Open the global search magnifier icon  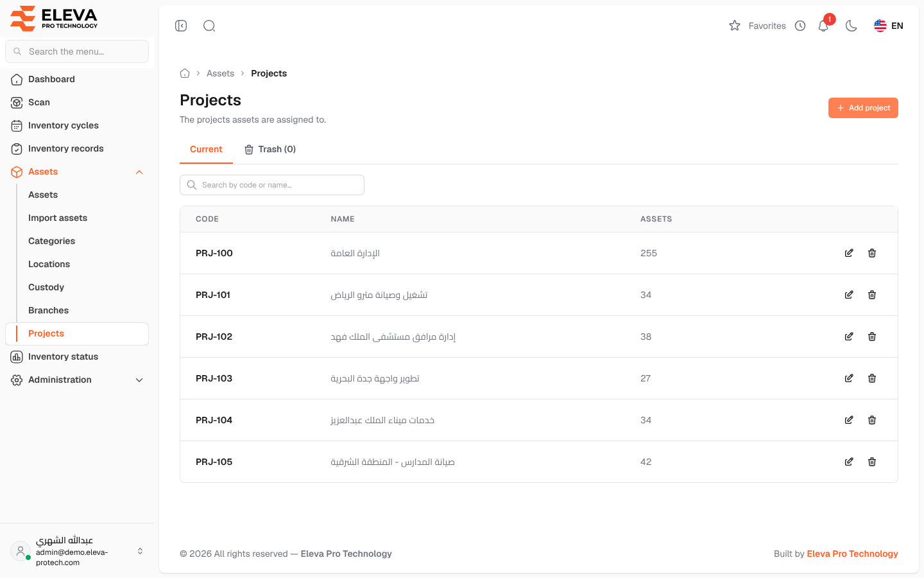[x=209, y=26]
